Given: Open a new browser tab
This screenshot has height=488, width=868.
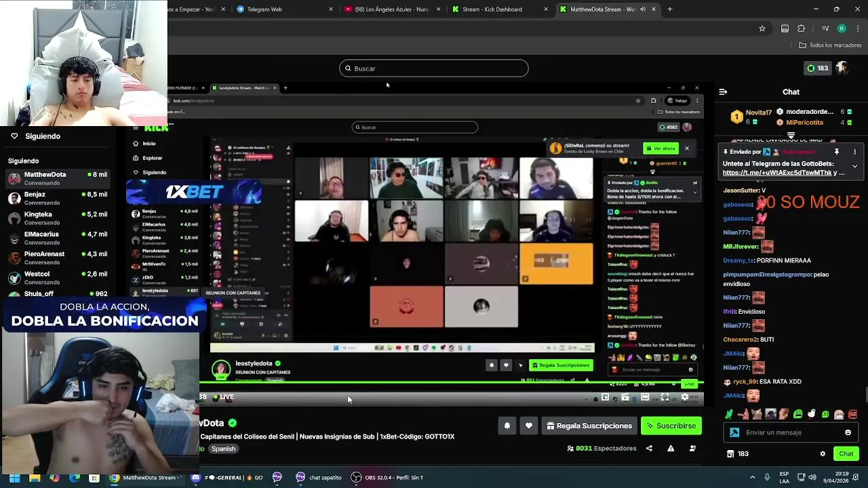Looking at the screenshot, I should tap(670, 9).
